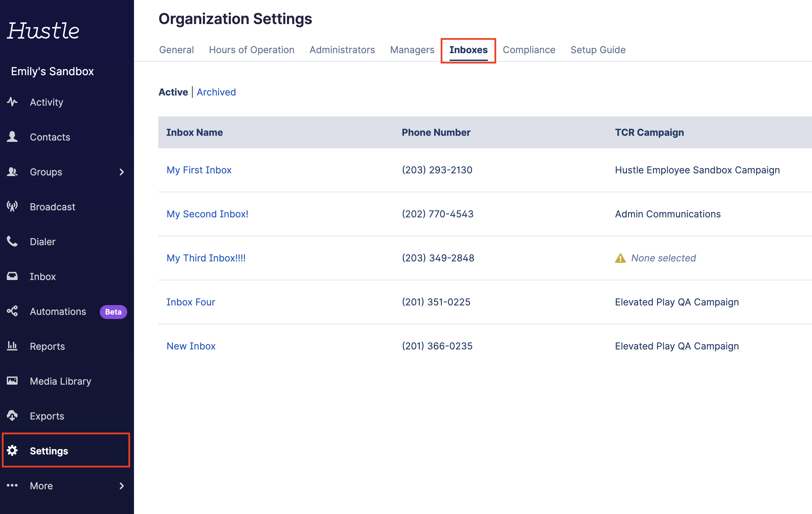Click the Exports cloud download icon

tap(12, 416)
